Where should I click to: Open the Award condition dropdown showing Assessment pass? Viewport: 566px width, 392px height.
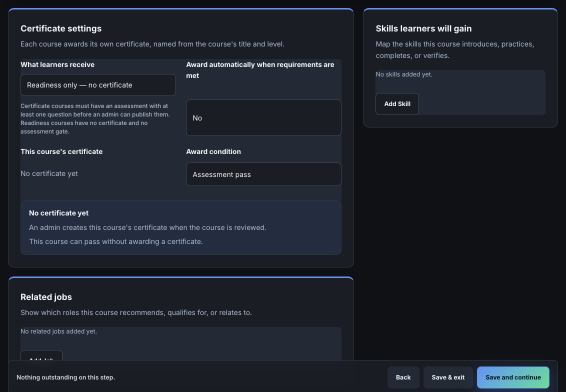(263, 174)
